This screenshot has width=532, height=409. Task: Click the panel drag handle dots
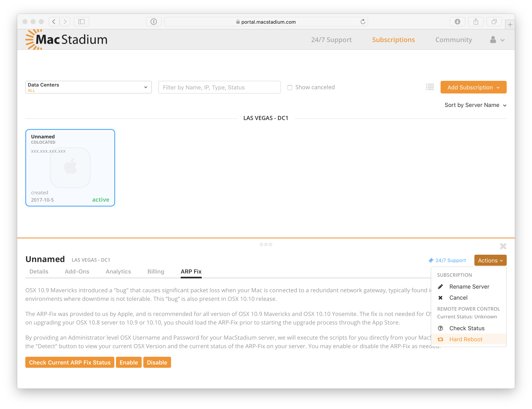(266, 245)
